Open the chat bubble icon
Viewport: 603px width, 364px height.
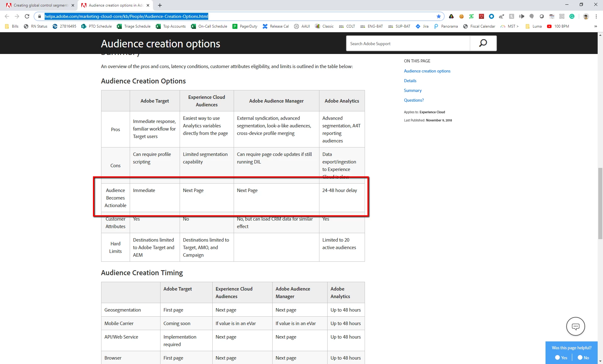(575, 326)
